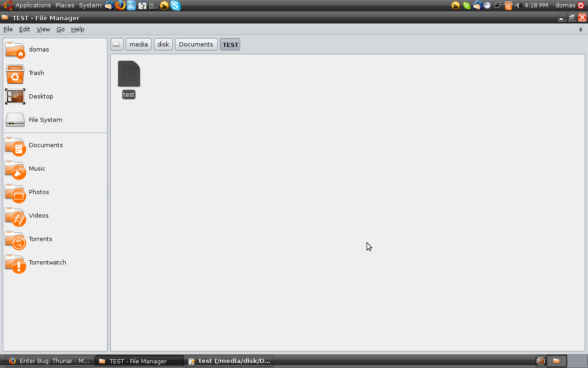Click the volume speaker icon
588x368 pixels.
click(x=517, y=6)
